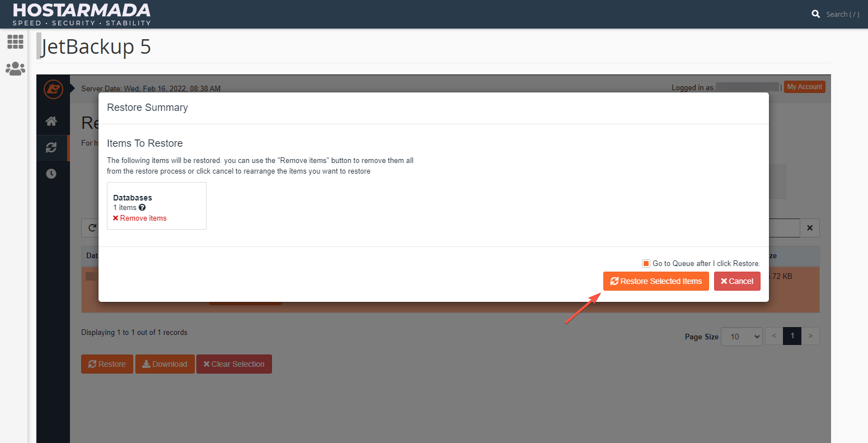
Task: Go to previous page arrow
Action: tap(774, 336)
